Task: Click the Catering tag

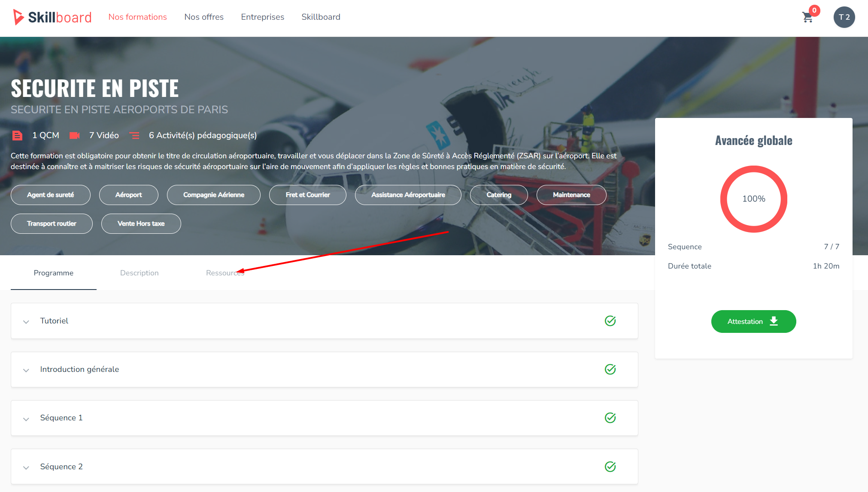Action: click(x=499, y=195)
